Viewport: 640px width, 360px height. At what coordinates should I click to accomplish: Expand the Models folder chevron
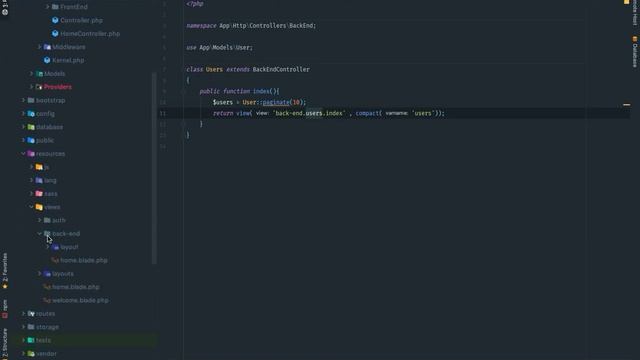click(x=31, y=73)
